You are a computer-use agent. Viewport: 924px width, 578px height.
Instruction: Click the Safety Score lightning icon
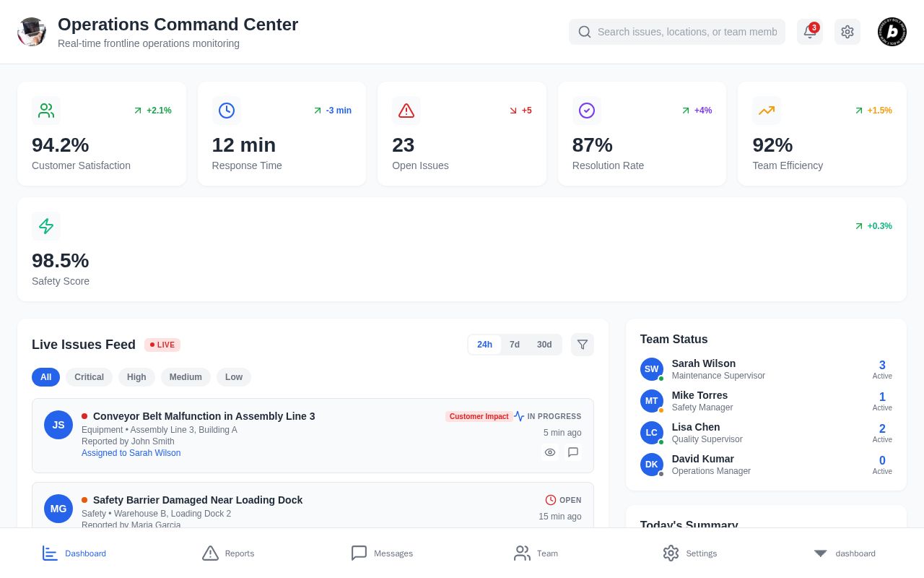(x=46, y=226)
